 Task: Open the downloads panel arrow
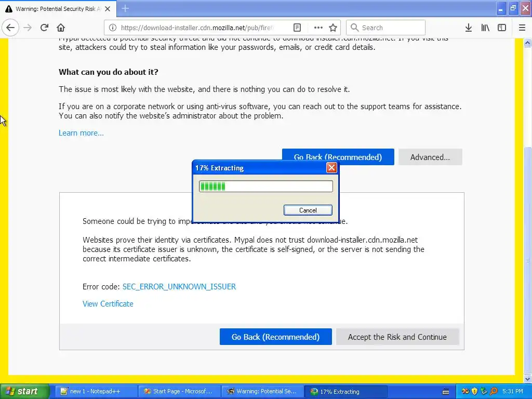coord(469,28)
